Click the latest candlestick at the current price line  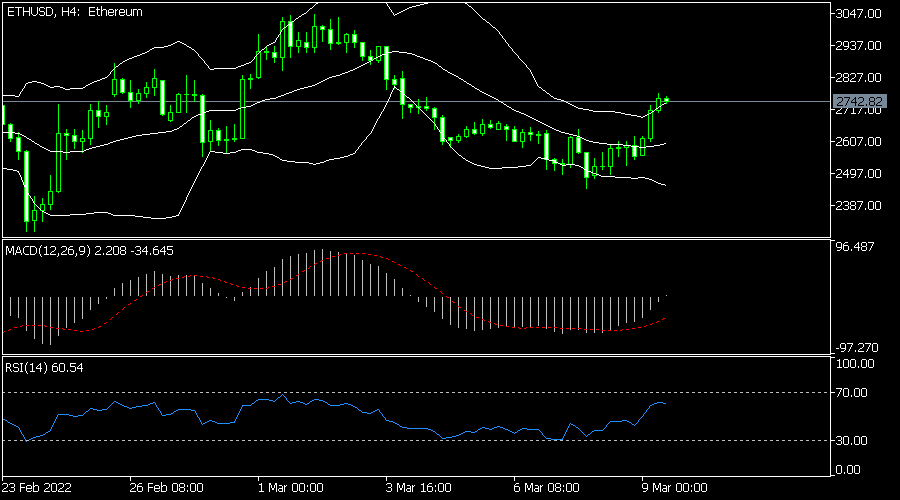(x=666, y=100)
